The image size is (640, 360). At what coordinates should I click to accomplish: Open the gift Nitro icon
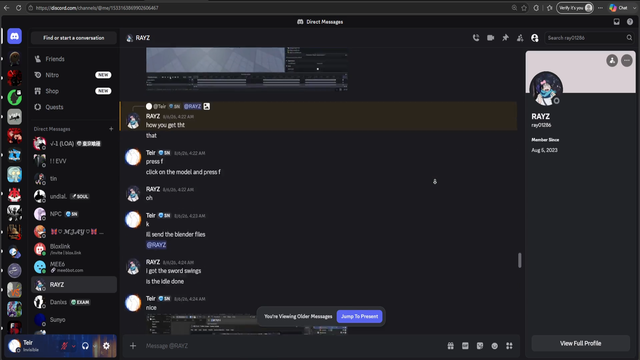click(x=451, y=346)
